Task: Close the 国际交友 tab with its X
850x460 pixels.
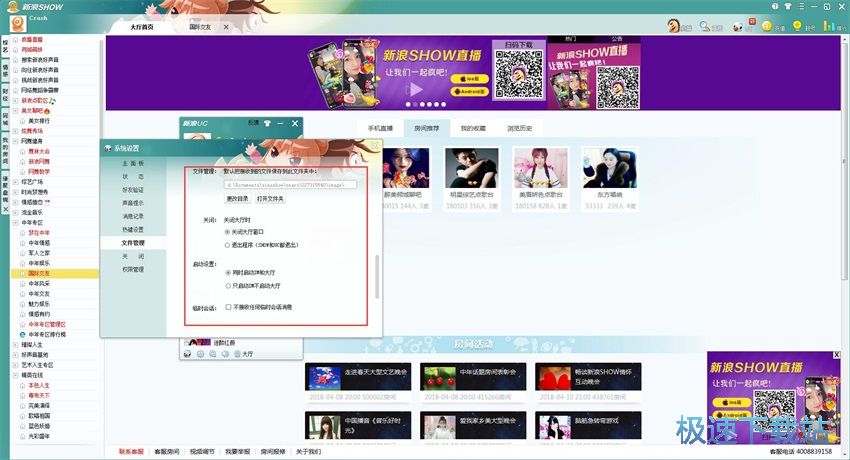Action: coord(226,27)
